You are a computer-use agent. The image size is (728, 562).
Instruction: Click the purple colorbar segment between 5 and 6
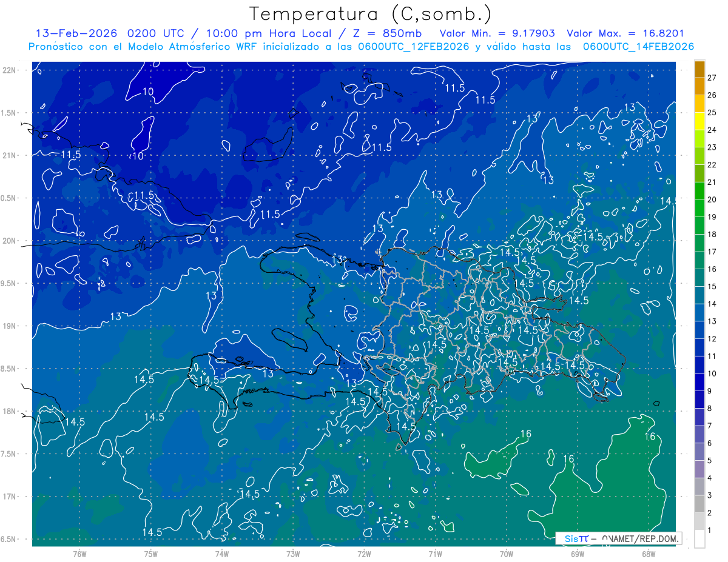pos(699,452)
